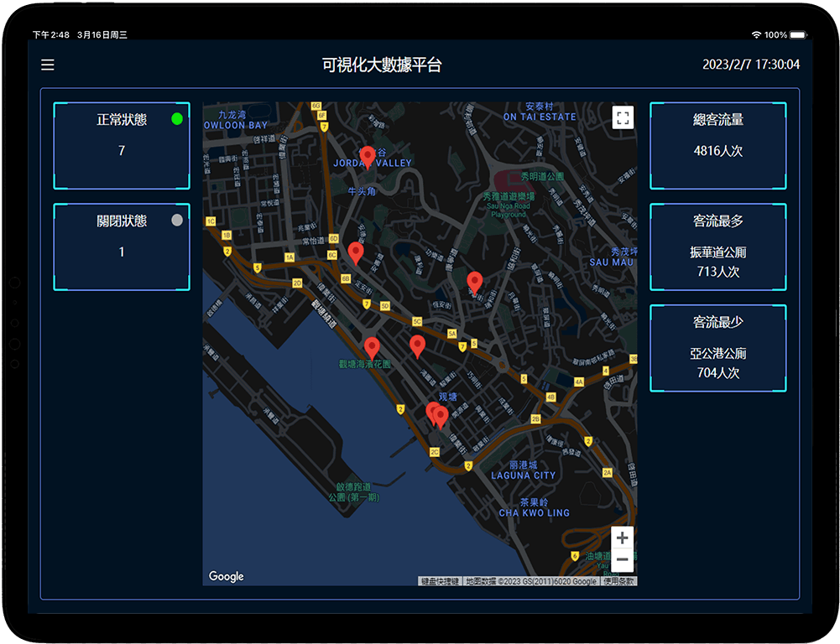The width and height of the screenshot is (840, 644).
Task: Click the Google logo on the map
Action: point(226,577)
